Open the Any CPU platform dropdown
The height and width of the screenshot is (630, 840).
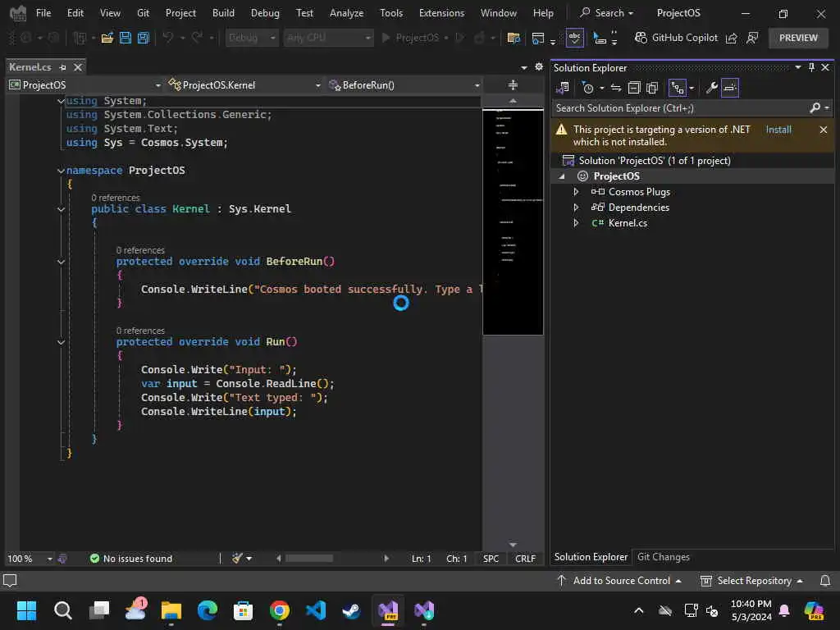point(328,38)
